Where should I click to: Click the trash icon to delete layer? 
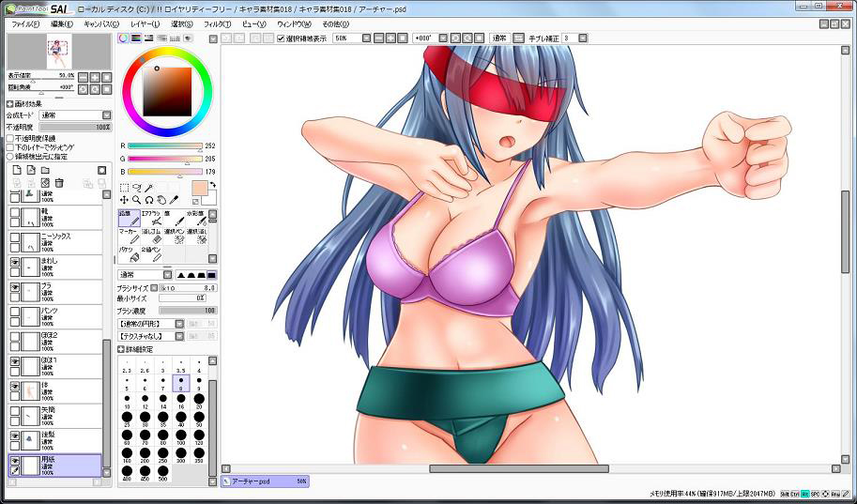pyautogui.click(x=59, y=182)
